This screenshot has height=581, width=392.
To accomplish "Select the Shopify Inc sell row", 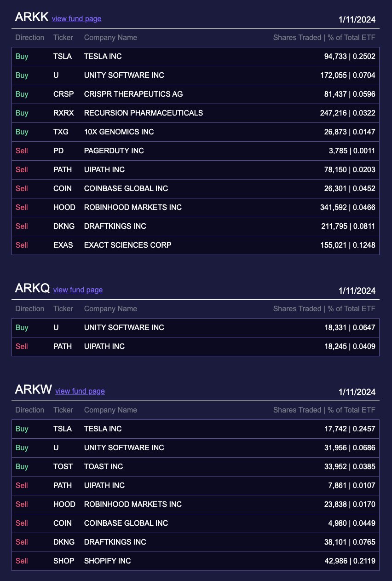I will (x=195, y=561).
